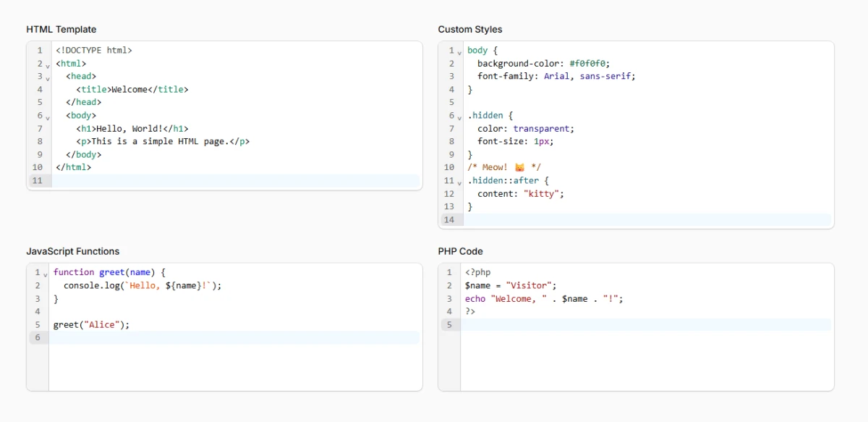868x422 pixels.
Task: Click line number 13 in Custom Styles gutter
Action: (449, 207)
